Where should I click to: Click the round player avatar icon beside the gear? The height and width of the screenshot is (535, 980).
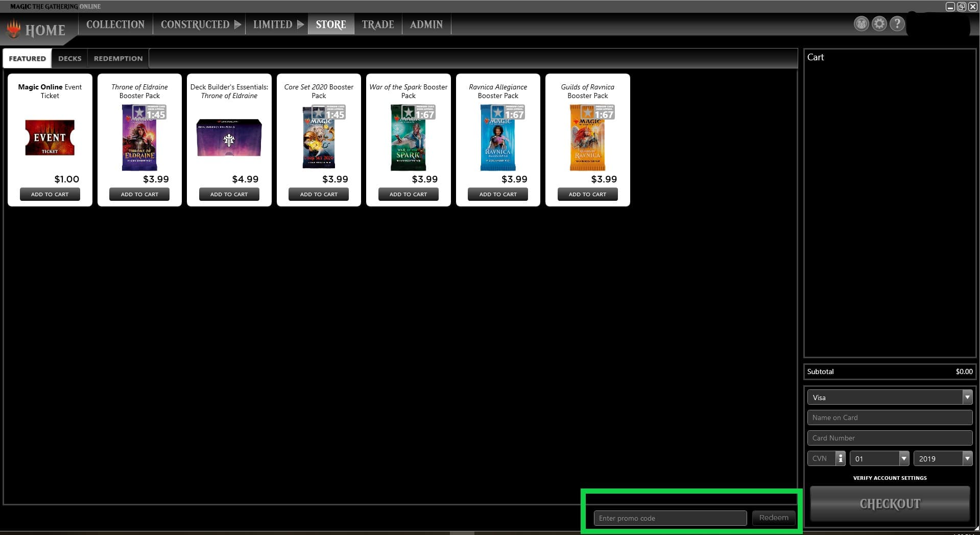861,24
